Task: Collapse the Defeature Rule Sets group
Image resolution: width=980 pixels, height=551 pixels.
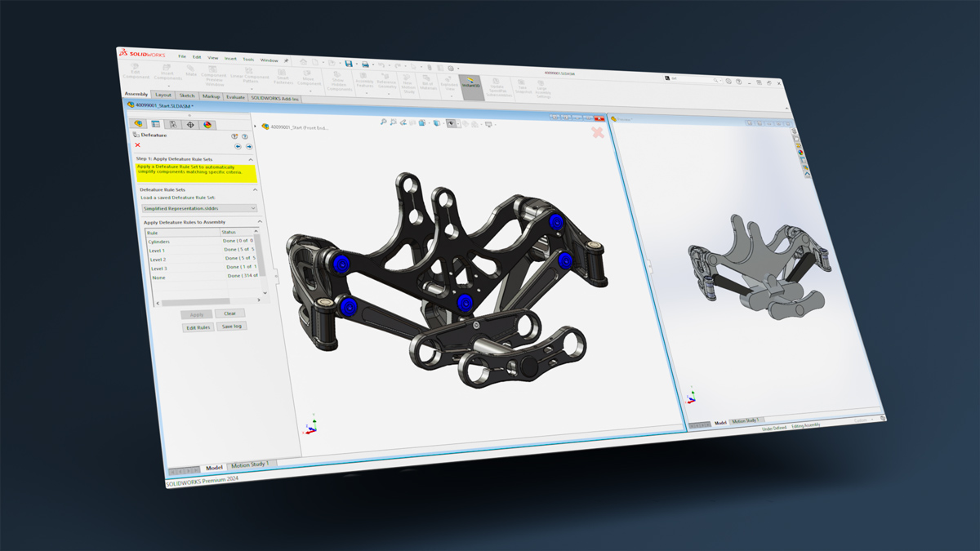Action: (255, 190)
